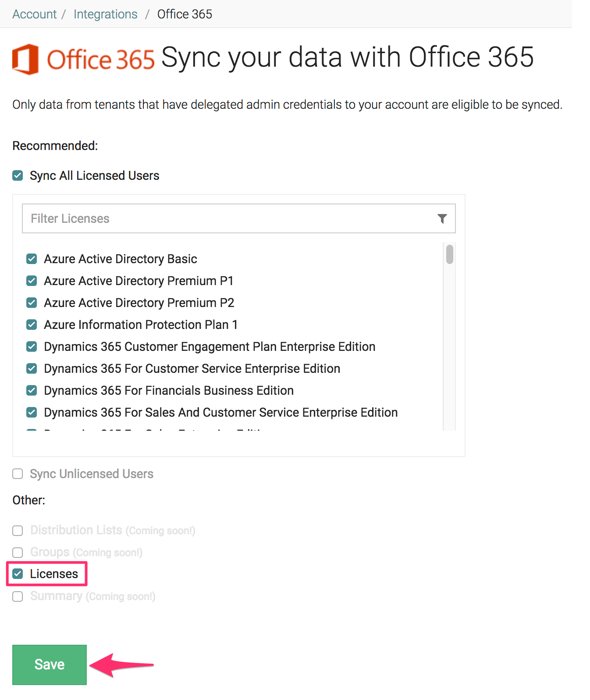Toggle Dynamics 365 For Financials Business Edition

point(32,390)
